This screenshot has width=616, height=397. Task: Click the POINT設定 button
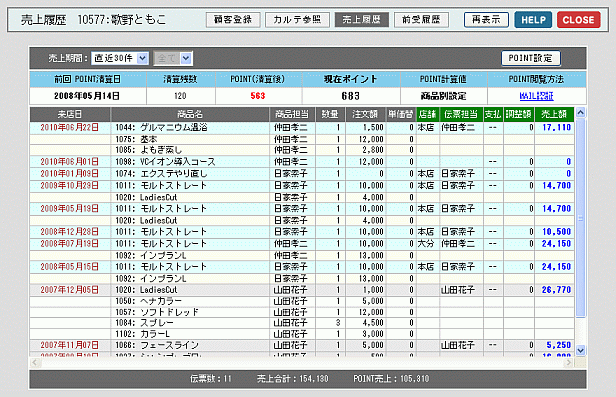coord(530,58)
